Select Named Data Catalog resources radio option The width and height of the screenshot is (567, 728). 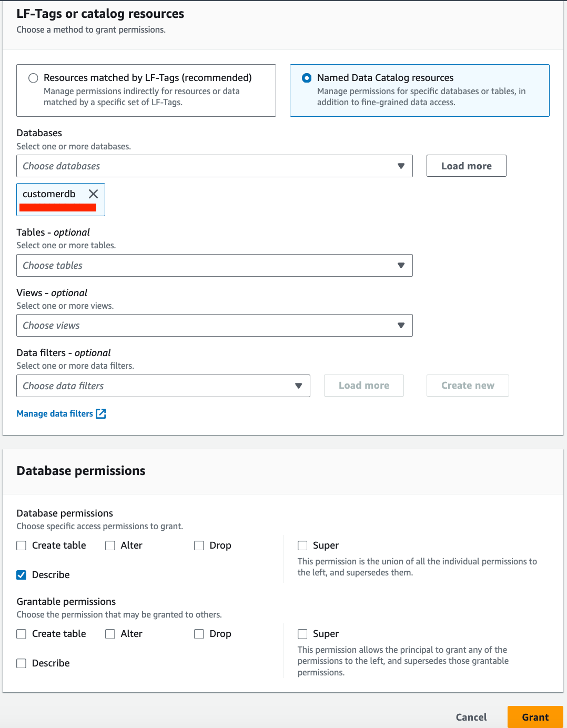tap(307, 78)
